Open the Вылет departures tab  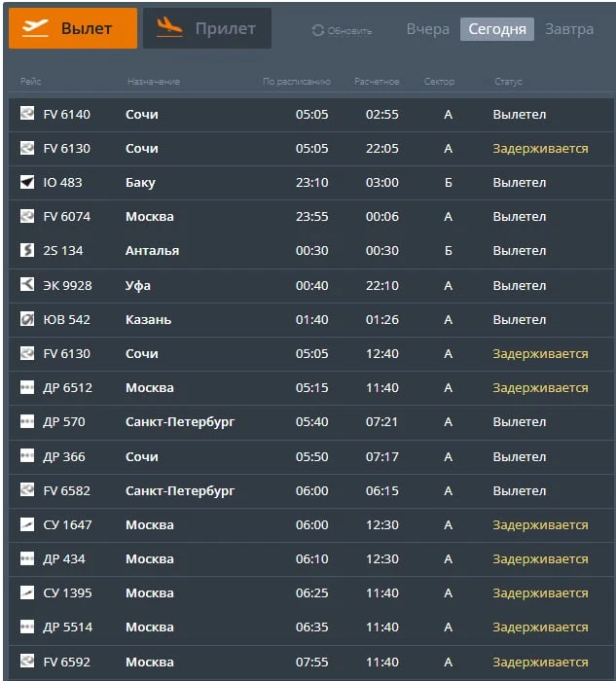pos(73,28)
